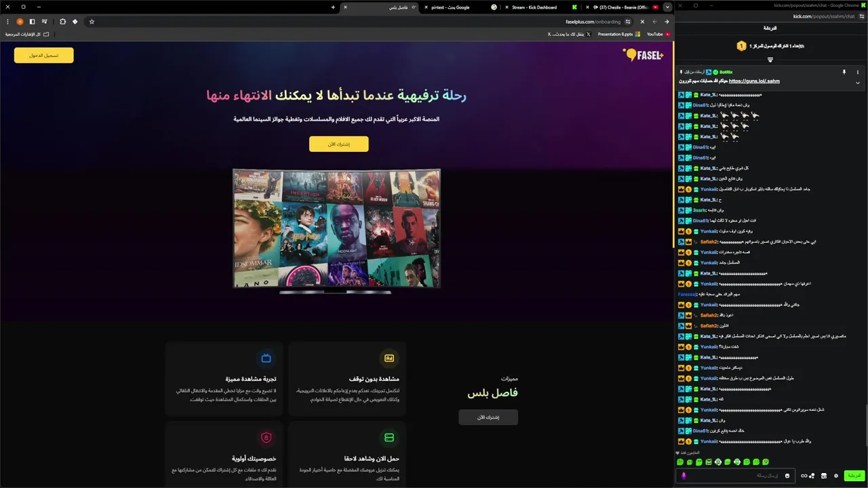
Task: Click the Kick chat popout site settings icon
Action: coord(861,16)
